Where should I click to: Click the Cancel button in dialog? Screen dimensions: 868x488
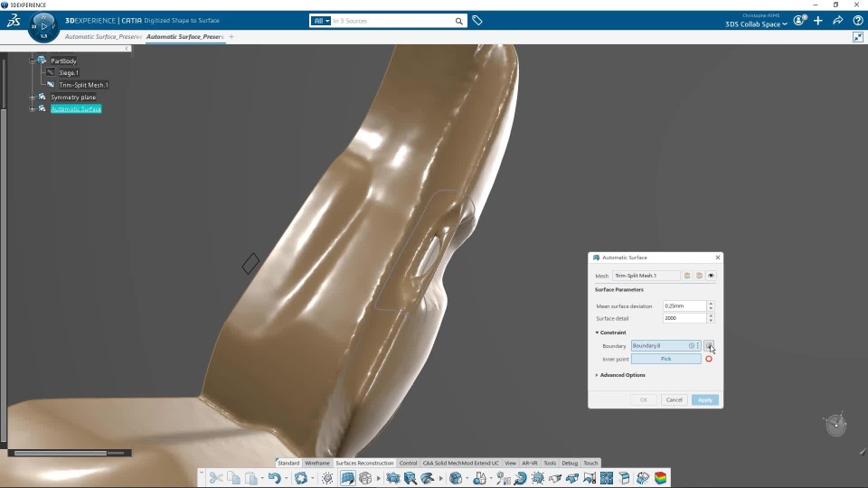tap(674, 400)
